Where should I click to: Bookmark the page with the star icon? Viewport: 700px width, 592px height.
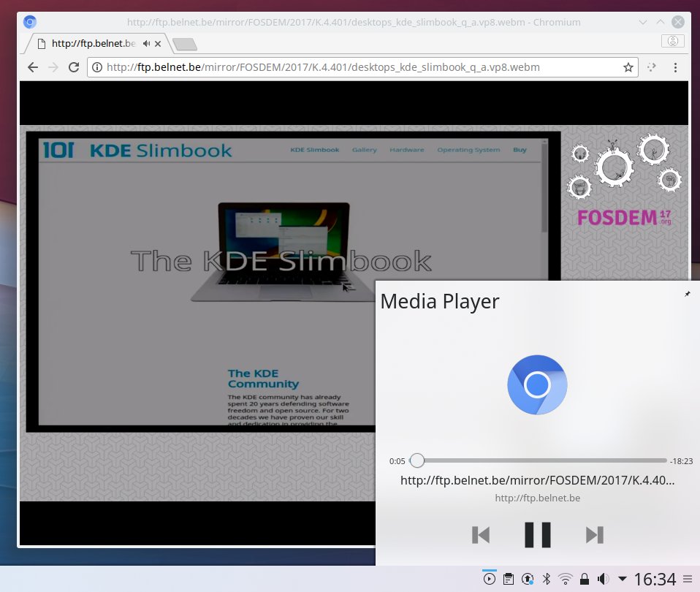click(x=628, y=67)
